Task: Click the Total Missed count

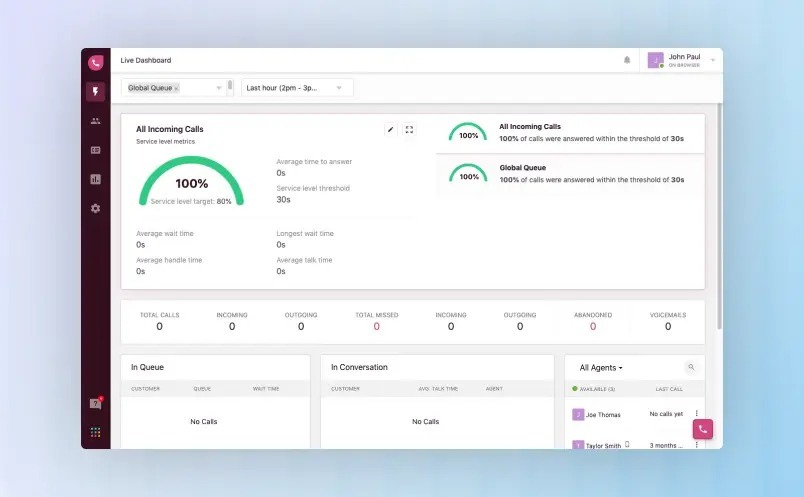Action: [376, 326]
